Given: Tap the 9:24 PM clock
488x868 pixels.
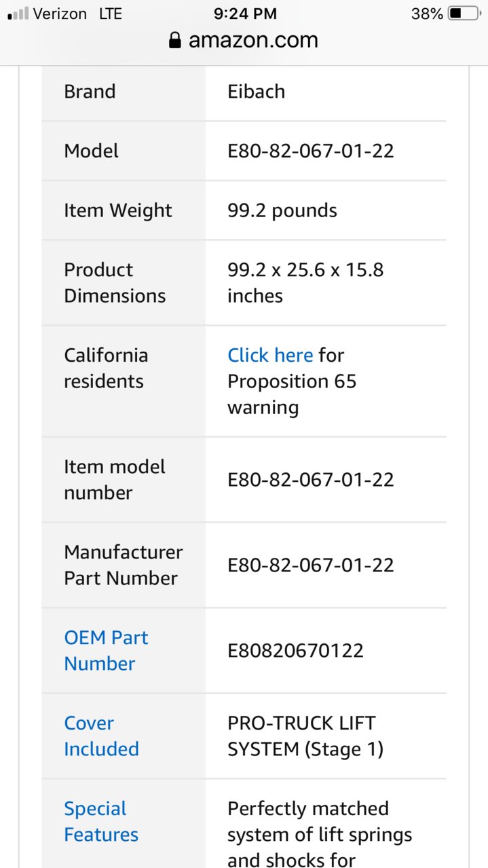Looking at the screenshot, I should pyautogui.click(x=244, y=14).
